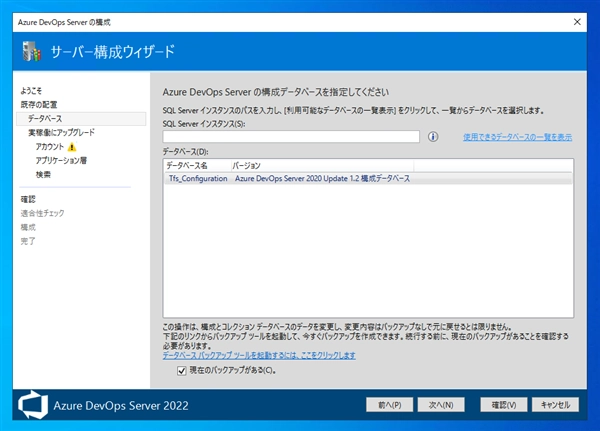Select アプリケーション層 step in sidebar
This screenshot has width=600, height=431.
tap(61, 160)
